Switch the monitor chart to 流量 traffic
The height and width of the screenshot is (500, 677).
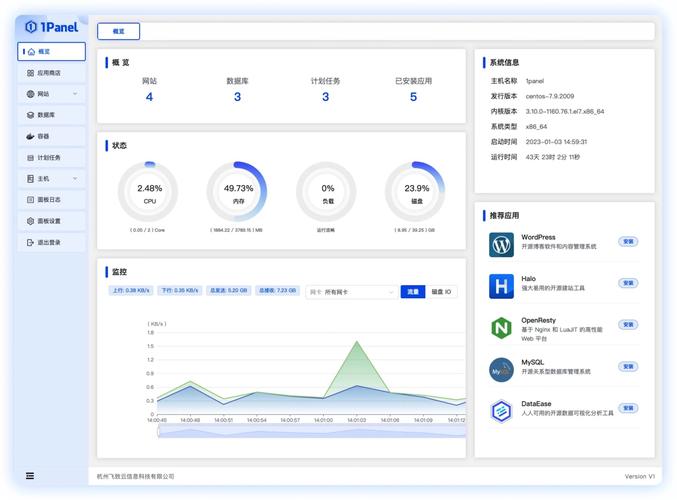click(x=412, y=292)
